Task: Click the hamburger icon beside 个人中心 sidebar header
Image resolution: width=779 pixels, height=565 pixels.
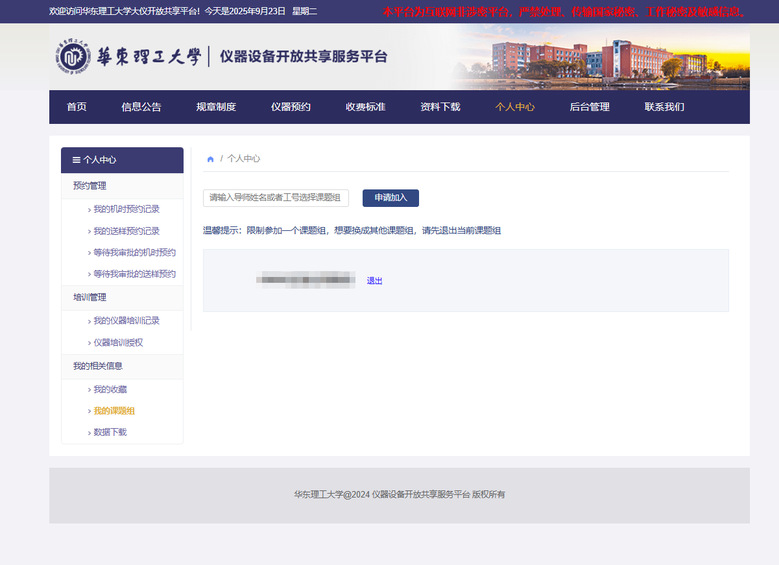Action: coord(76,160)
